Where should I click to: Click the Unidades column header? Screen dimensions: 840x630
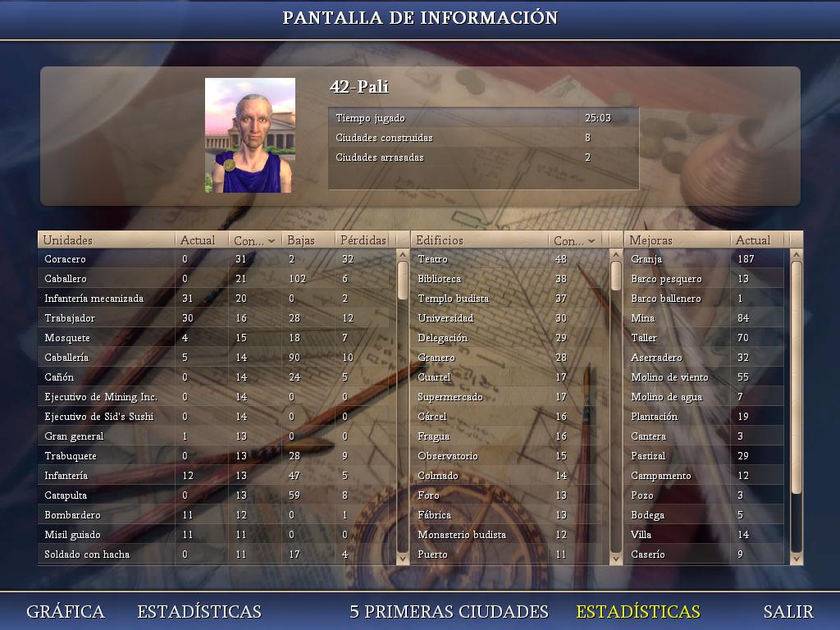[x=107, y=240]
